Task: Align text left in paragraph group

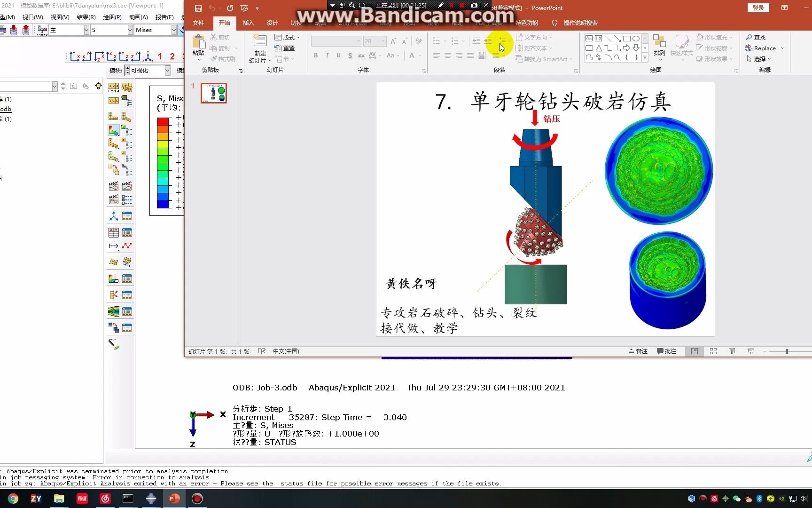Action: [436, 56]
